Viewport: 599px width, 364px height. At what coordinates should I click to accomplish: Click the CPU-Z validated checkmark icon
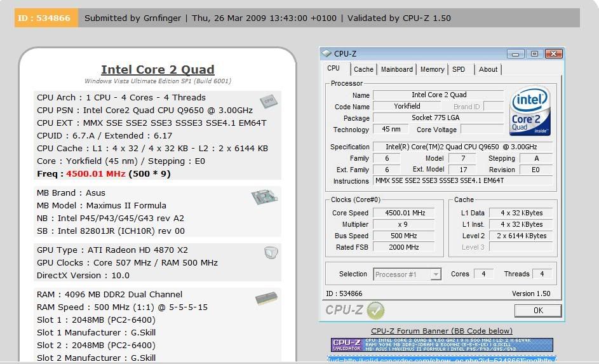[375, 310]
